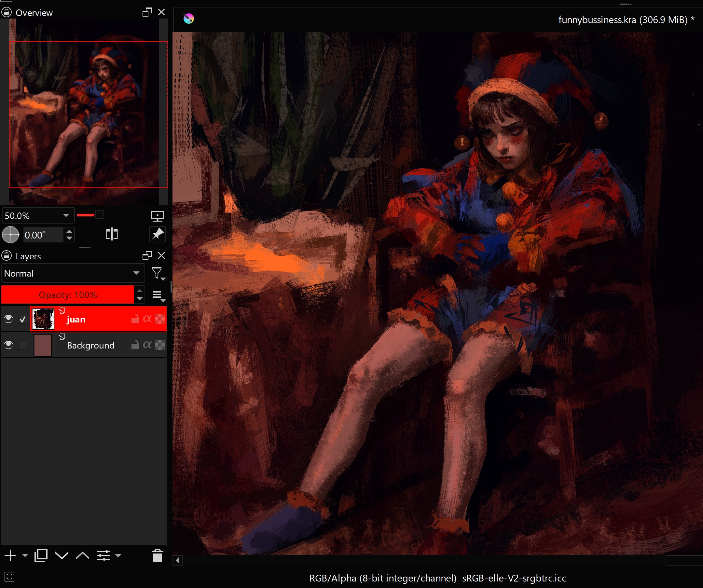
Task: Lock the Layers docker with its padlock icon
Action: 7,256
